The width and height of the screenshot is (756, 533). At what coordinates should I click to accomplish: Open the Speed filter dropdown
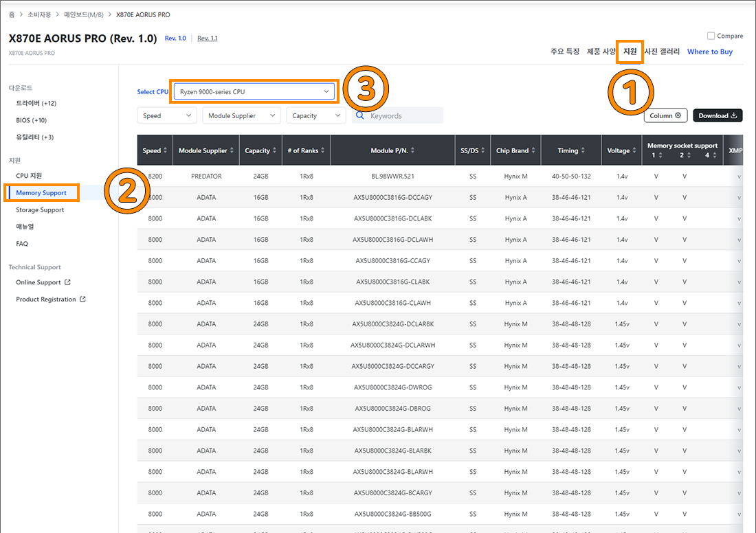(167, 115)
